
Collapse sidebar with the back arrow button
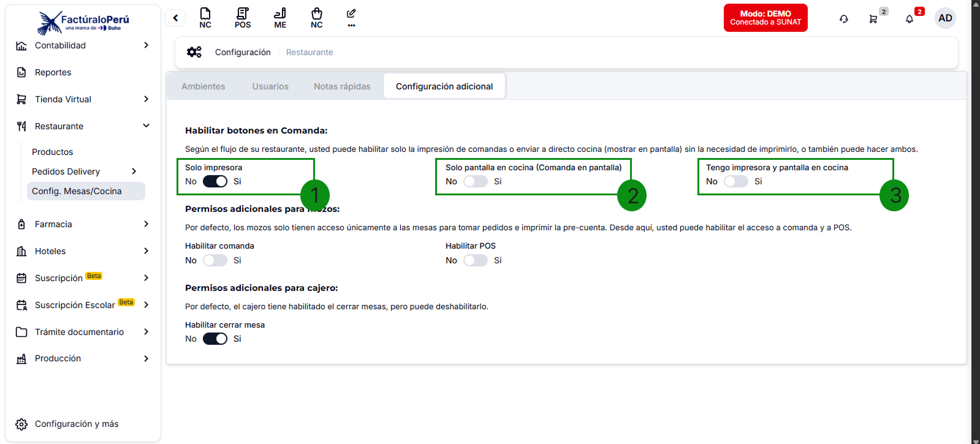[x=175, y=18]
